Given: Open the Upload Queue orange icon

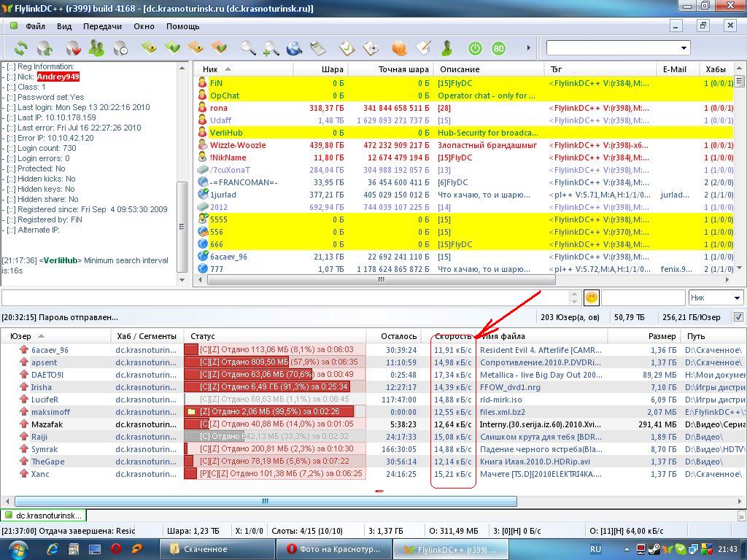Looking at the screenshot, I should (x=196, y=47).
